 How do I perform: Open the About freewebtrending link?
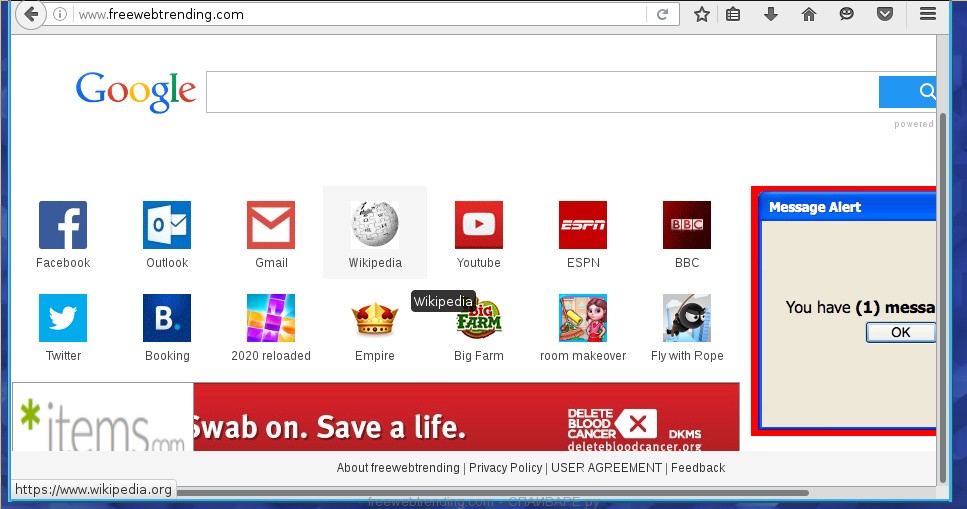[398, 468]
